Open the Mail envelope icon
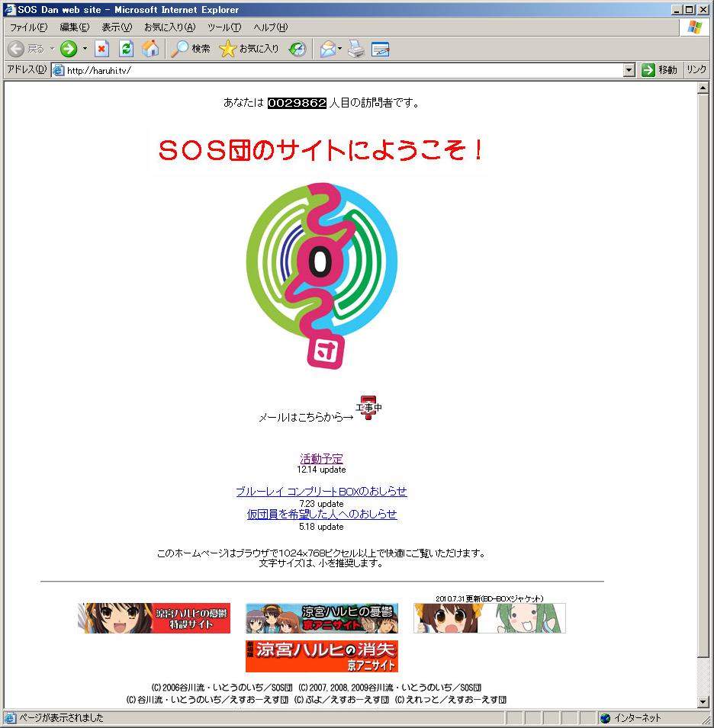The height and width of the screenshot is (728, 714). [x=328, y=49]
